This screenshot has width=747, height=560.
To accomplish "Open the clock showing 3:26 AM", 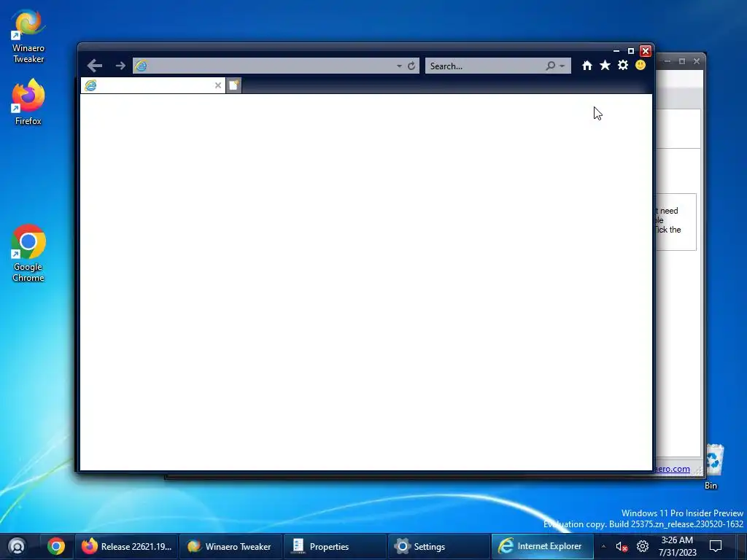I will click(x=678, y=546).
